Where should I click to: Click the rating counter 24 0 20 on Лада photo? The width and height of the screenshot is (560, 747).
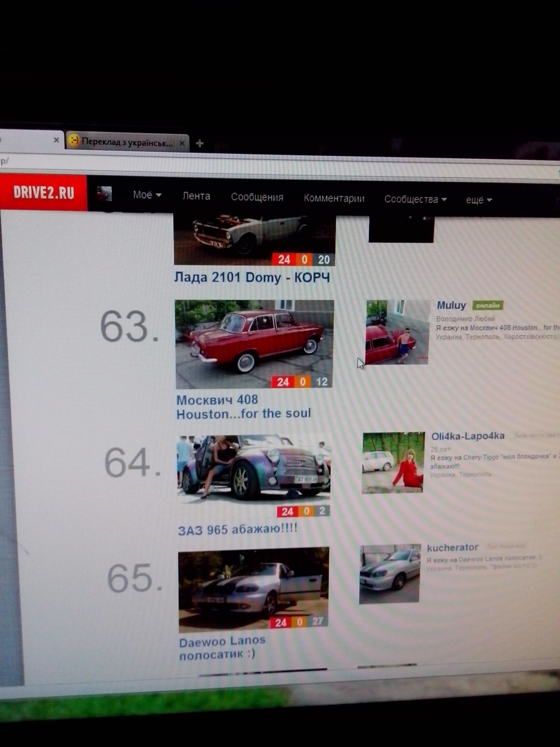303,259
